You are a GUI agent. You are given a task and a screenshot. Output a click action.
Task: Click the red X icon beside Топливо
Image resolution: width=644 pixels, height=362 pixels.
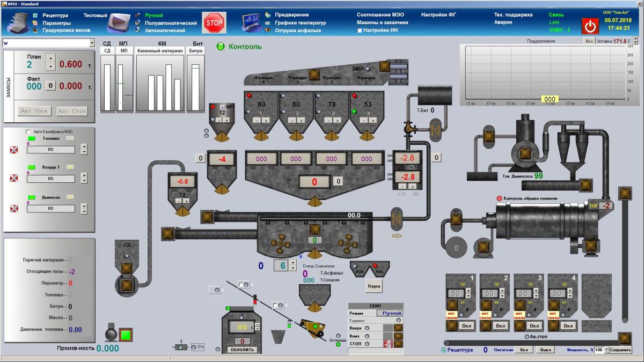(x=14, y=150)
